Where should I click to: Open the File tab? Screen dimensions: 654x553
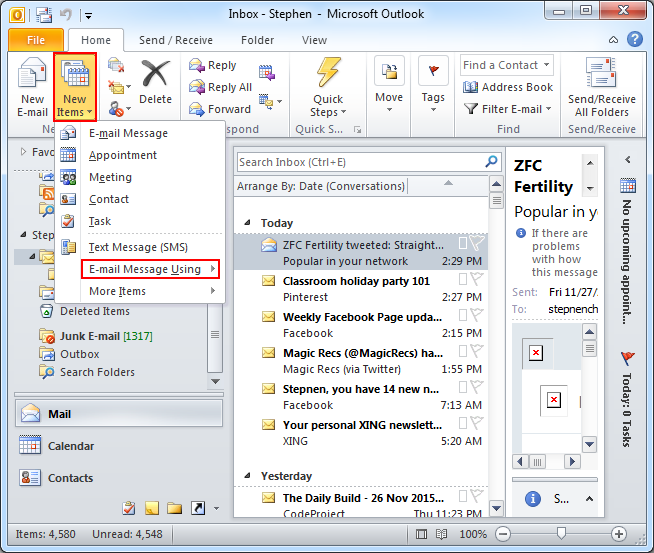click(36, 40)
